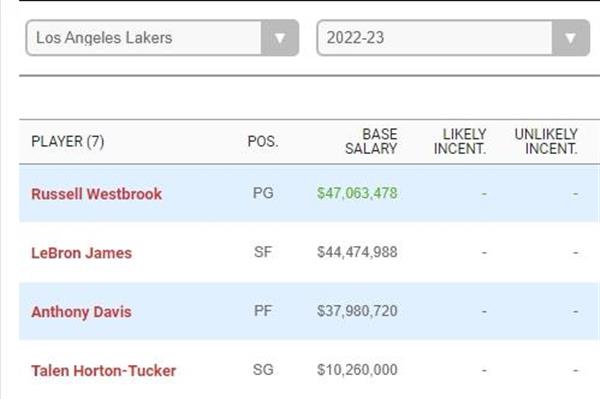Open LeBron James's player page
Viewport: 600px width, 399px height.
pyautogui.click(x=82, y=253)
